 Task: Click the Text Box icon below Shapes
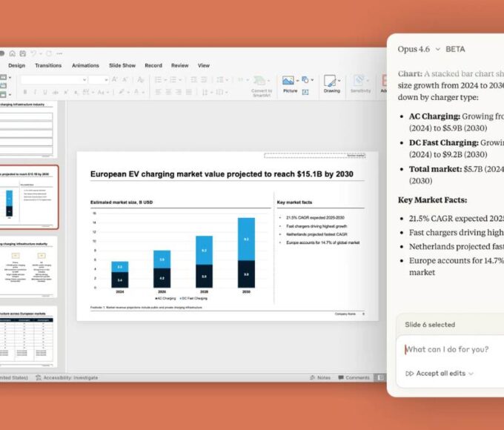tap(305, 93)
